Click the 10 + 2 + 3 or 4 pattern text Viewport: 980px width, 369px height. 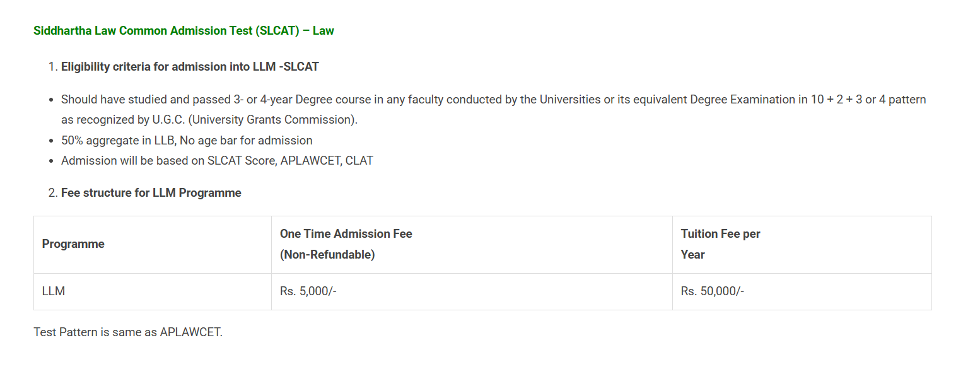pos(869,99)
